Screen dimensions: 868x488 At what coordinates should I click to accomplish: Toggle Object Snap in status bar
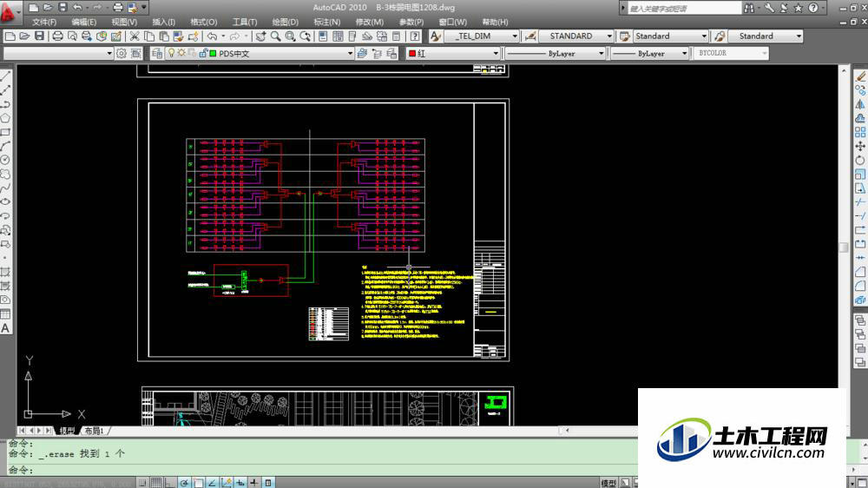point(198,483)
